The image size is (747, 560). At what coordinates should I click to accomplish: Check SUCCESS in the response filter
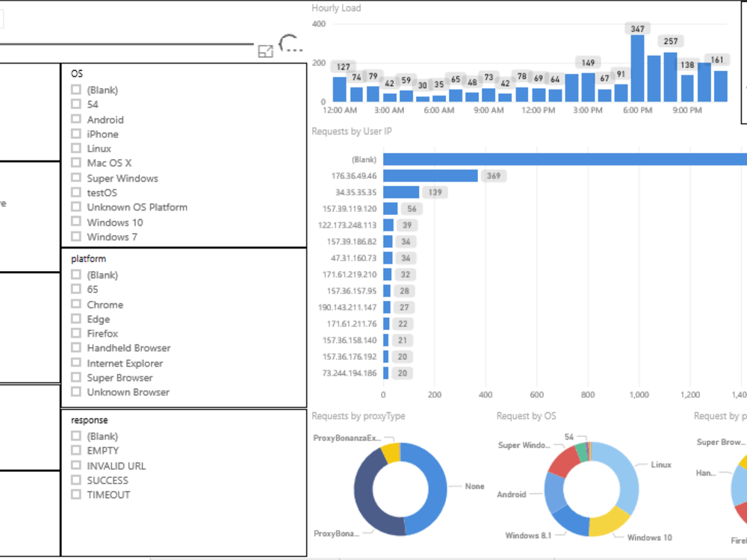tap(75, 480)
